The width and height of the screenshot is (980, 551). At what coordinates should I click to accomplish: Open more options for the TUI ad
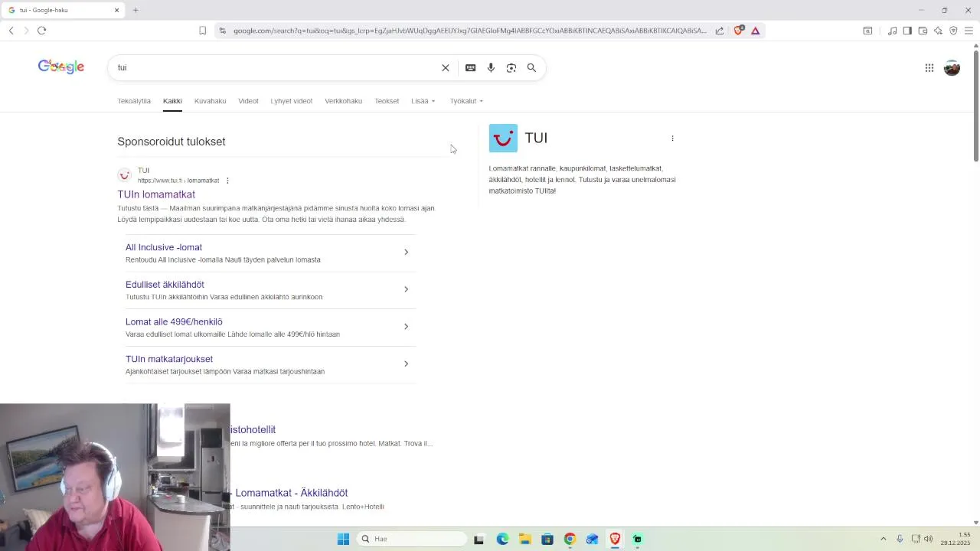227,181
